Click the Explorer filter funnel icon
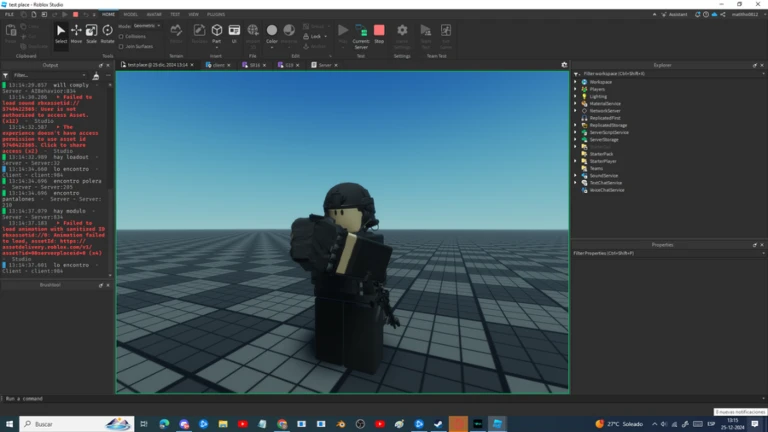The height and width of the screenshot is (432, 768). click(576, 73)
